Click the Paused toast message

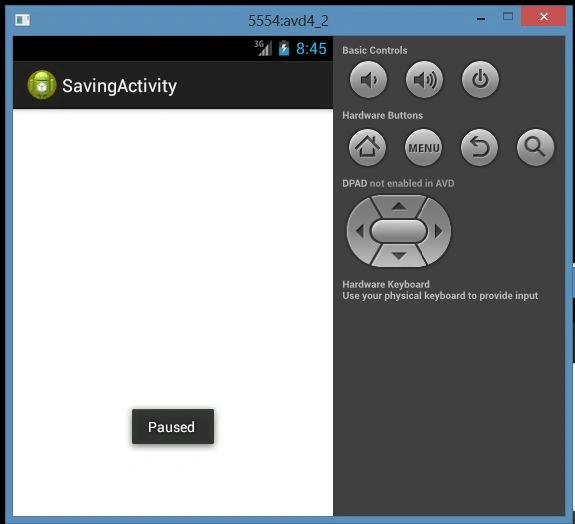pyautogui.click(x=173, y=426)
